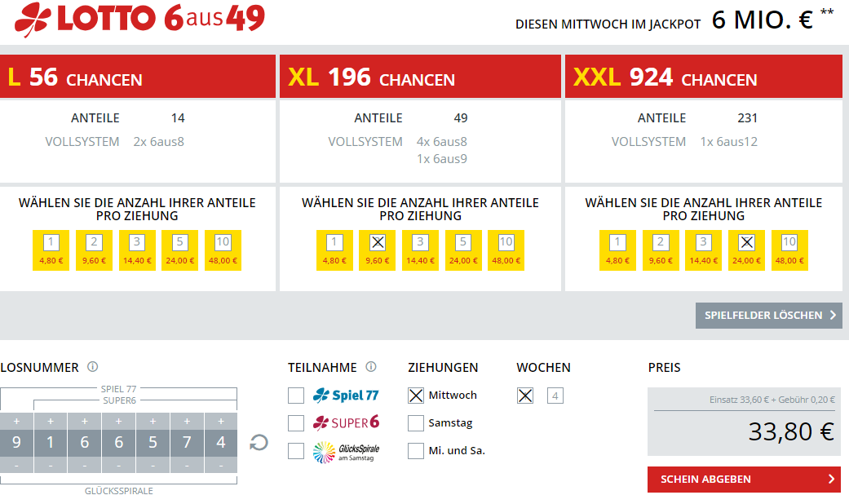Uncheck the Mittwoch drawing checkbox
Screen dimensions: 849x504
point(416,396)
